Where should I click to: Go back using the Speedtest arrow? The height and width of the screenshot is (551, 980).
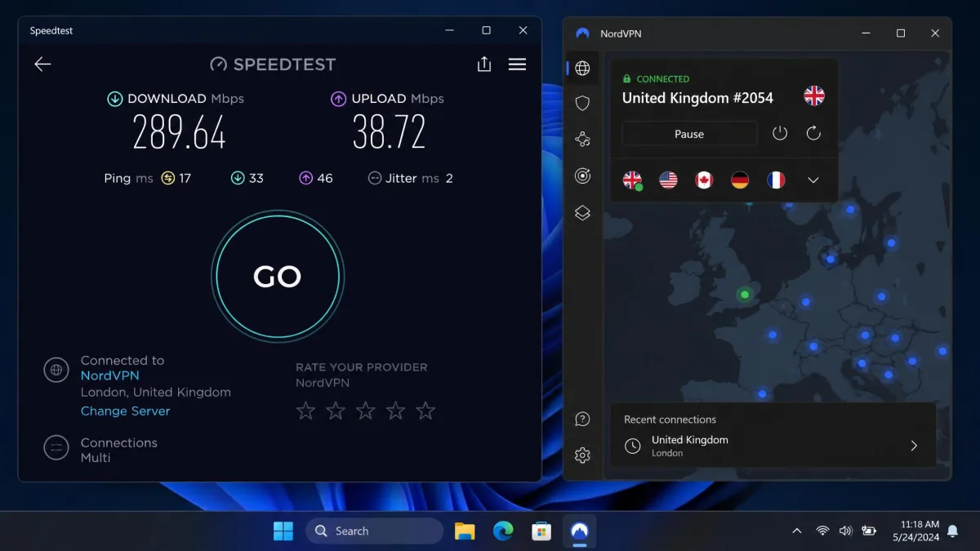tap(42, 64)
